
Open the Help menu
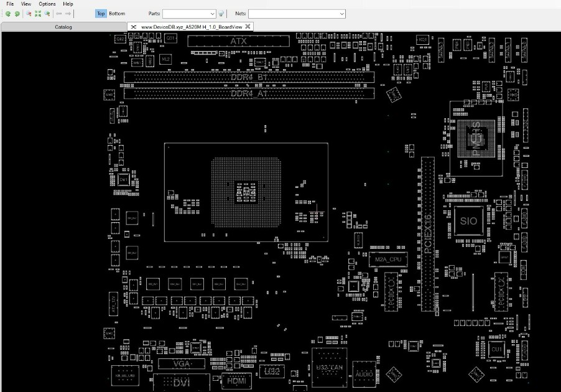click(x=68, y=4)
